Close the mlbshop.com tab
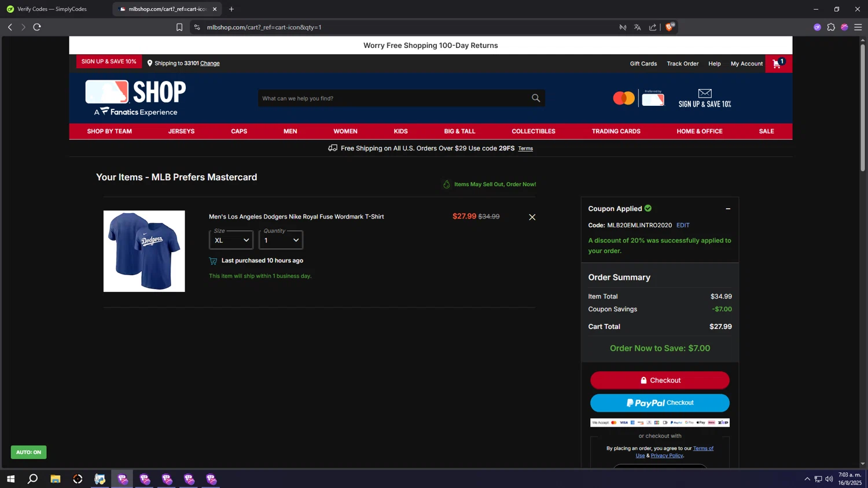 (215, 9)
